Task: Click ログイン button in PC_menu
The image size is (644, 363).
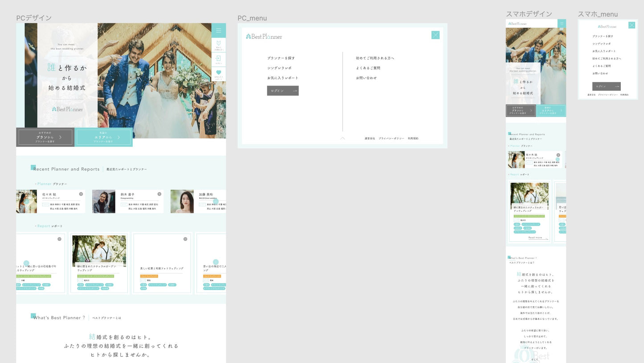Action: coord(283,91)
